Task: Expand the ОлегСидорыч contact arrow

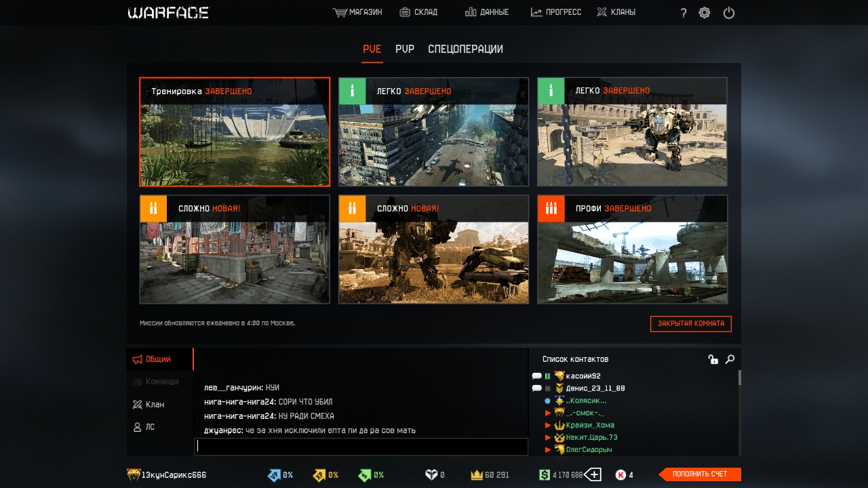Action: [x=548, y=449]
